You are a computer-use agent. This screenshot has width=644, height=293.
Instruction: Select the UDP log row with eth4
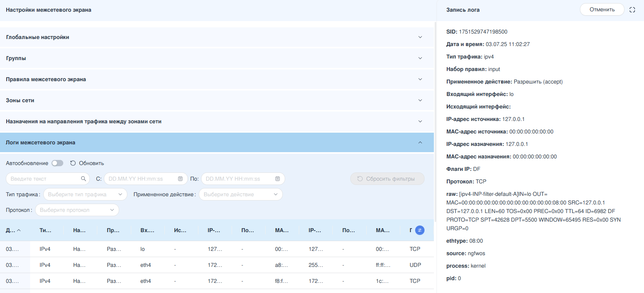click(217, 265)
